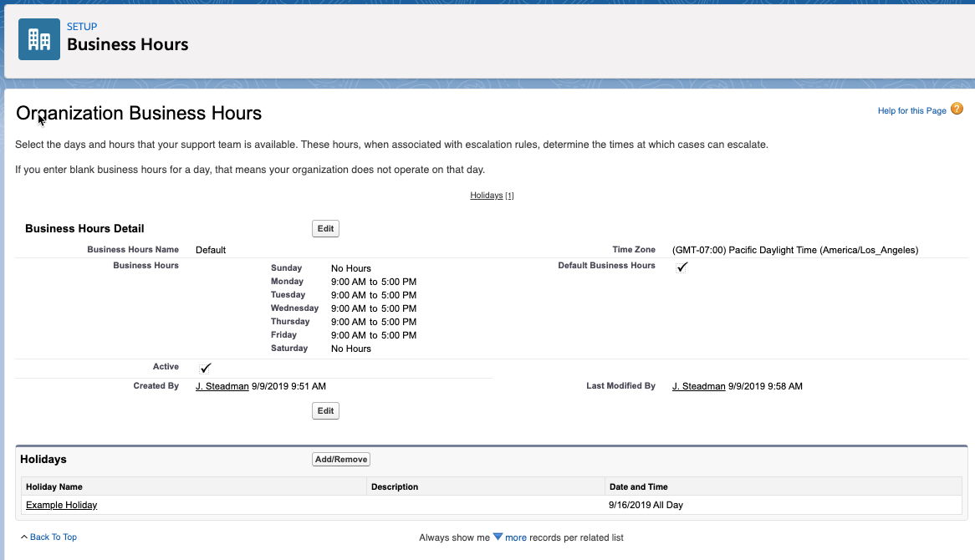
Task: Click the blue triangle to show more records
Action: (x=498, y=537)
